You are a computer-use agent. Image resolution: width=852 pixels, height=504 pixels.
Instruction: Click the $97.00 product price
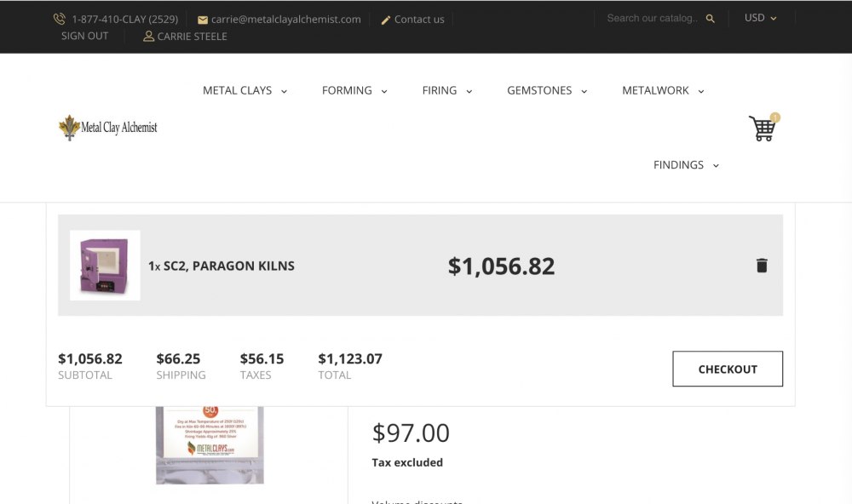click(411, 432)
